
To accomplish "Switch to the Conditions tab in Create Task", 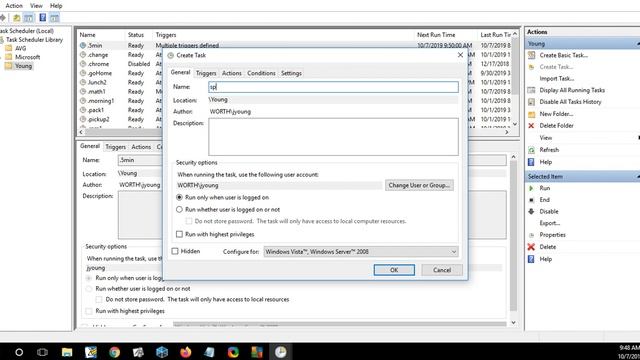I will click(x=261, y=73).
